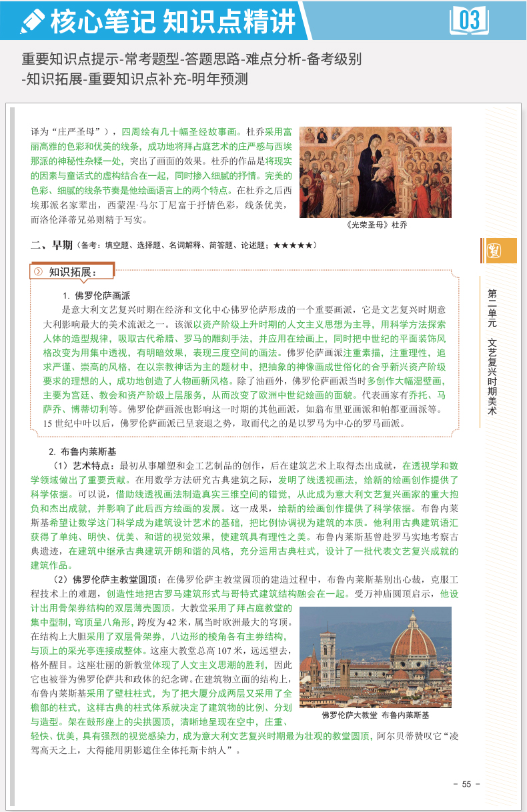Click the green text 发明了线透视画法
Viewport: 527px width, 812px height.
pos(315,479)
